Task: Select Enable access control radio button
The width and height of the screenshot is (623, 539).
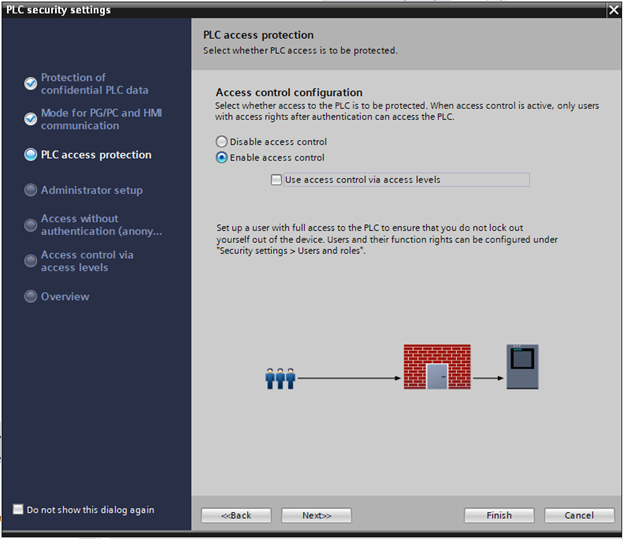Action: pos(222,157)
